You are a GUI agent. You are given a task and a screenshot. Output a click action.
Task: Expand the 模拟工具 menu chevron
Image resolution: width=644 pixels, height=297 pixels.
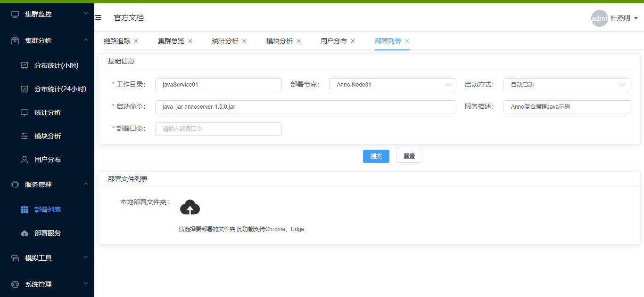(85, 257)
